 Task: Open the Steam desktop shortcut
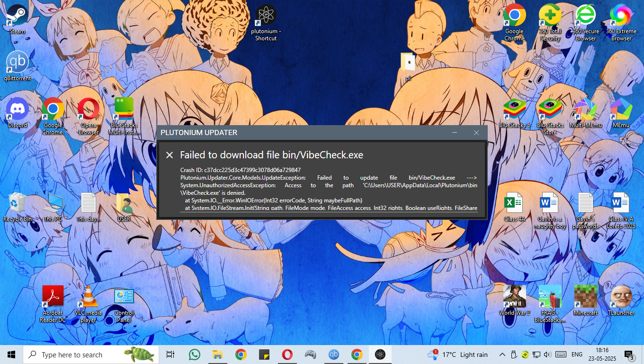(18, 20)
